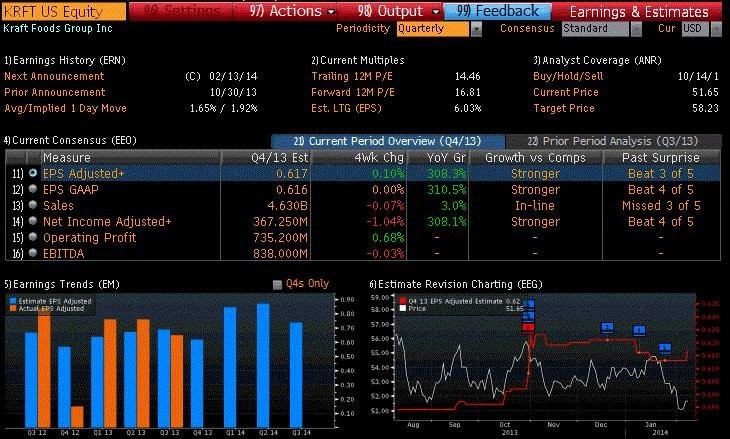Click the Est. LTG (EPS) value 6.03%
Viewport: 730px width, 439px height.
point(467,108)
